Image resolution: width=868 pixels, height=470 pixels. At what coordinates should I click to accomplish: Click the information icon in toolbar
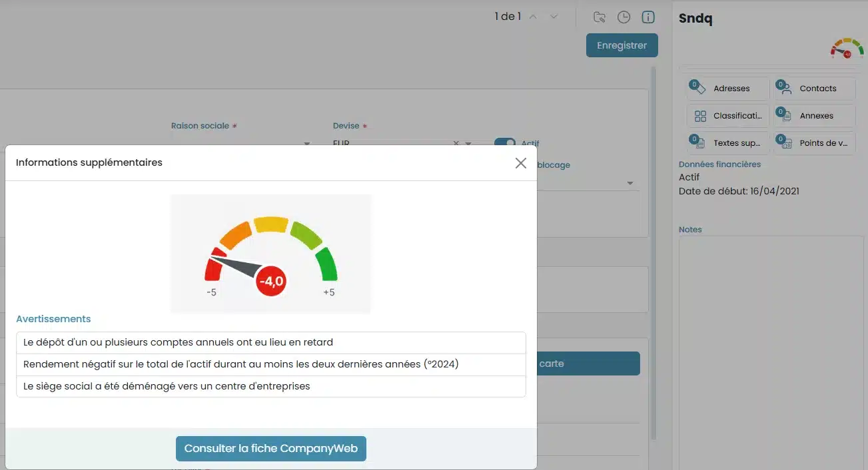(648, 17)
